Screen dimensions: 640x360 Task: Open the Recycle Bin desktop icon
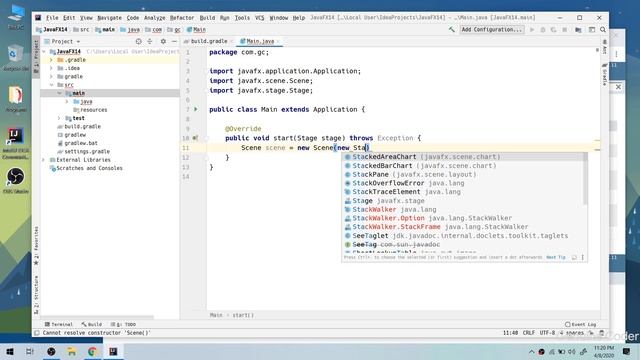[x=16, y=58]
